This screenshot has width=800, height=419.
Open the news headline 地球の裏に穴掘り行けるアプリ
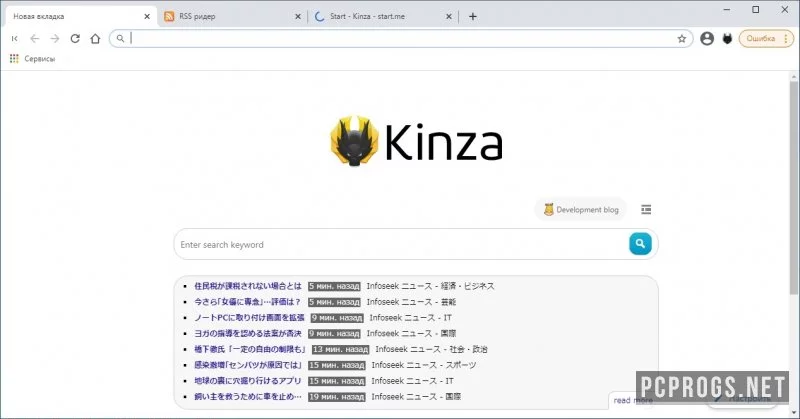point(248,381)
